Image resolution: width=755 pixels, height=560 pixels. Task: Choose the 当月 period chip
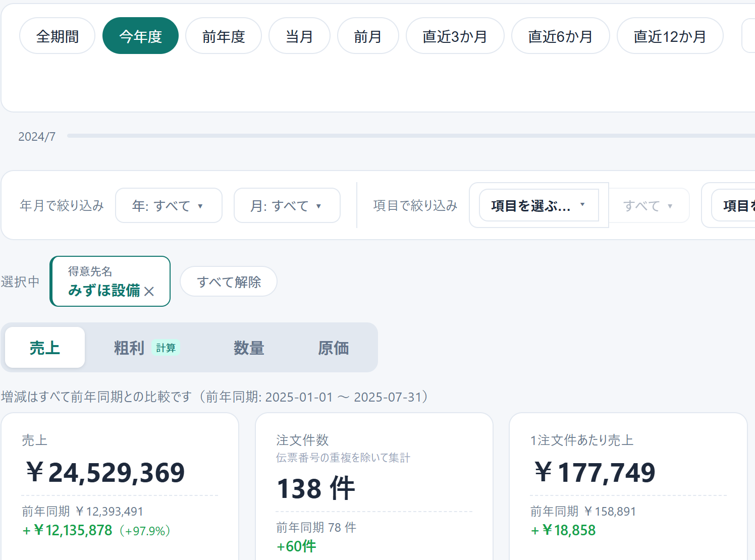[x=299, y=36]
